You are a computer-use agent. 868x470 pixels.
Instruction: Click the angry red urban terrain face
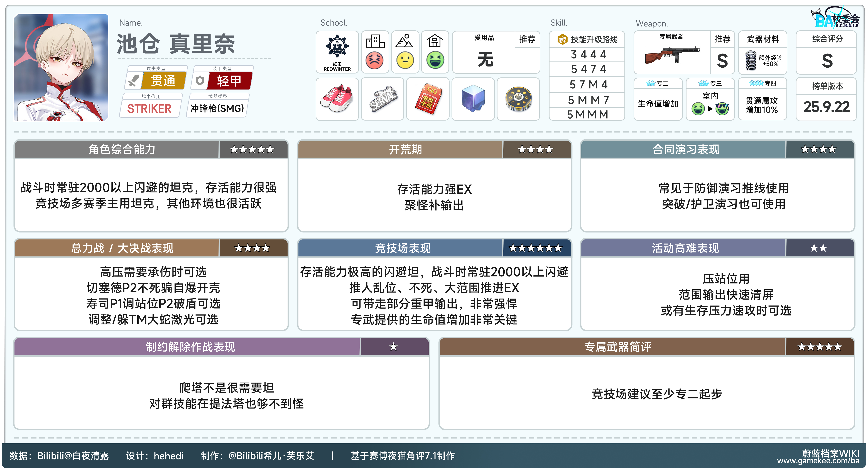coord(374,60)
